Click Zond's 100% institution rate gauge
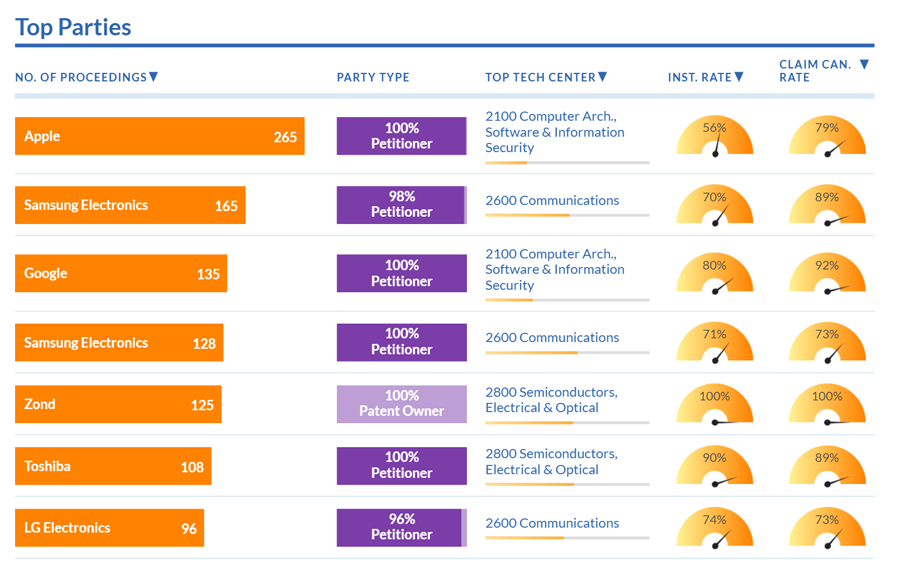Image resolution: width=900 pixels, height=563 pixels. [x=714, y=405]
